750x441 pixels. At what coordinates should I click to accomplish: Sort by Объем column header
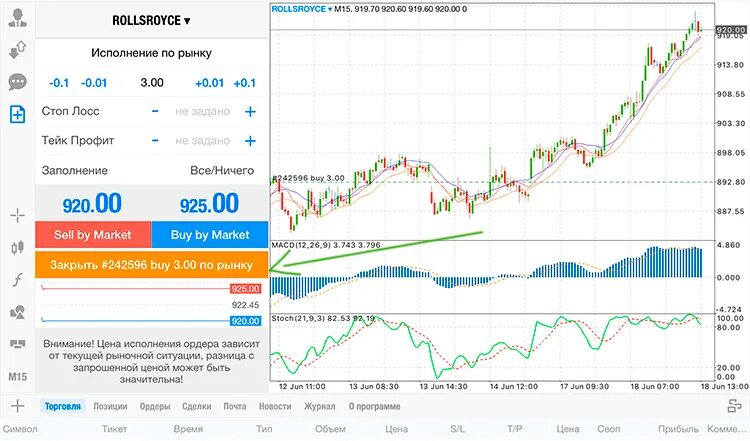coord(330,429)
